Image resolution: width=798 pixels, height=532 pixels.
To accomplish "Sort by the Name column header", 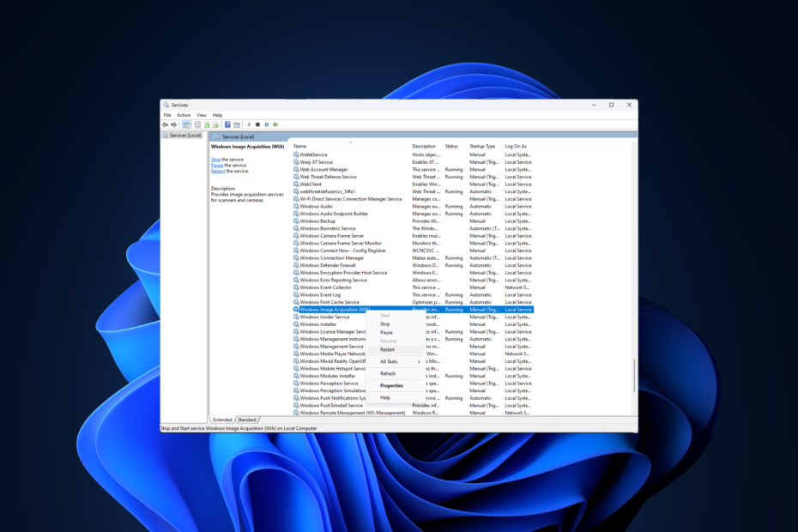I will [x=351, y=146].
